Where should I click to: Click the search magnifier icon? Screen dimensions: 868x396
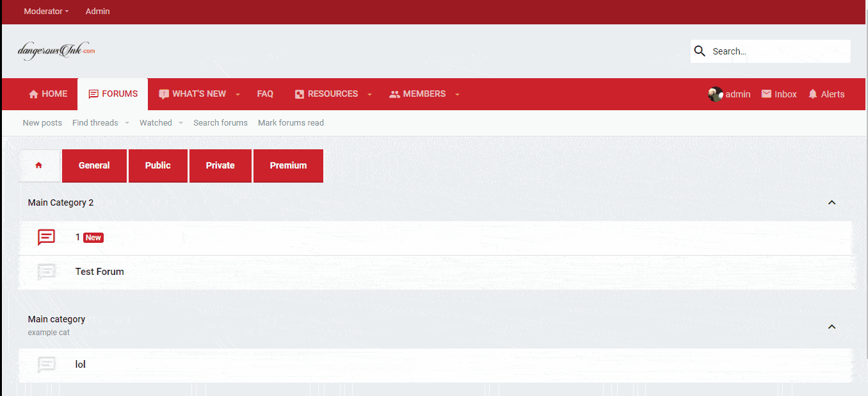pyautogui.click(x=700, y=51)
